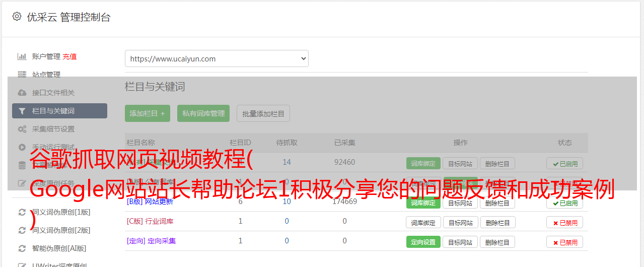
Task: Toggle 已启用 status for [B版] 网站更新
Action: tap(565, 203)
